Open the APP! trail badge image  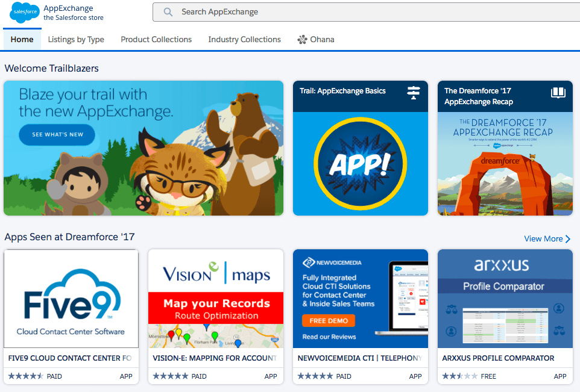coord(361,164)
